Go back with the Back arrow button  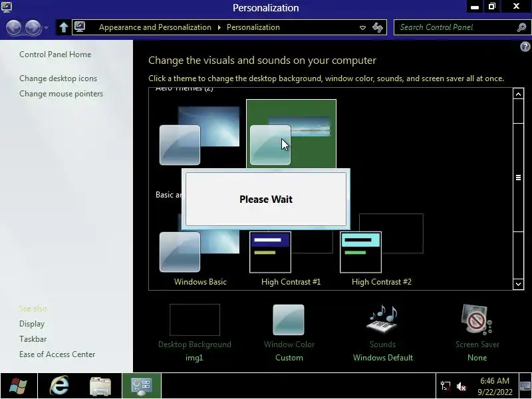pyautogui.click(x=13, y=27)
